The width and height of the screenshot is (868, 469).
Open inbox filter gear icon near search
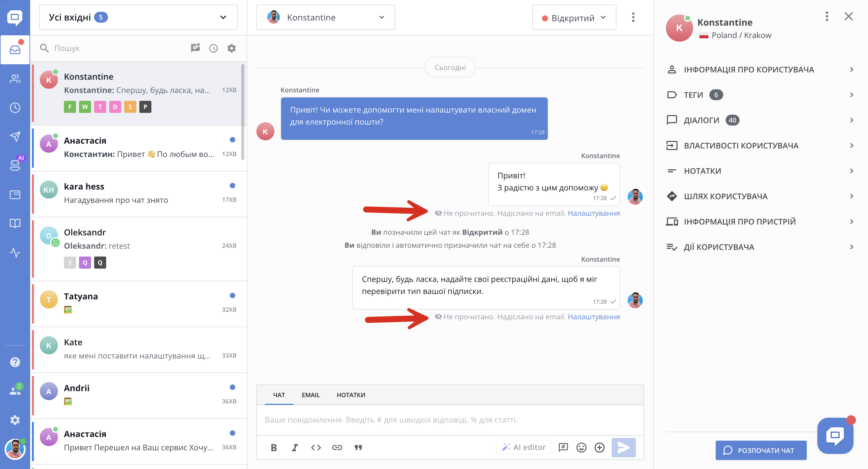(x=232, y=48)
